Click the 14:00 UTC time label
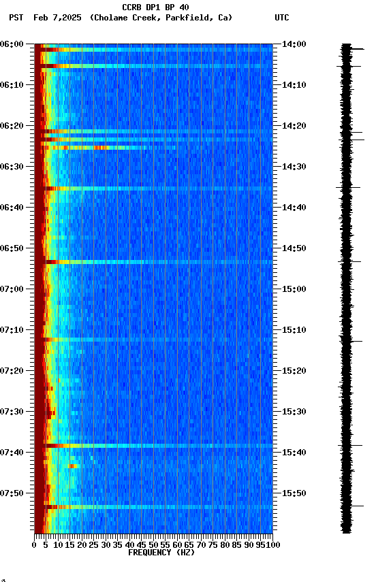Image resolution: width=376 pixels, height=588 pixels. coord(294,44)
